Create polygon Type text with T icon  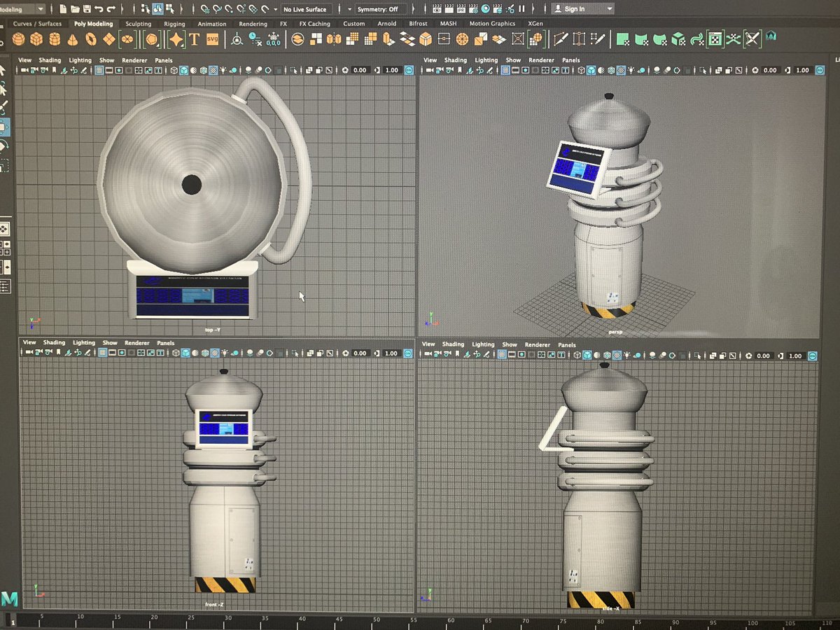pos(194,39)
